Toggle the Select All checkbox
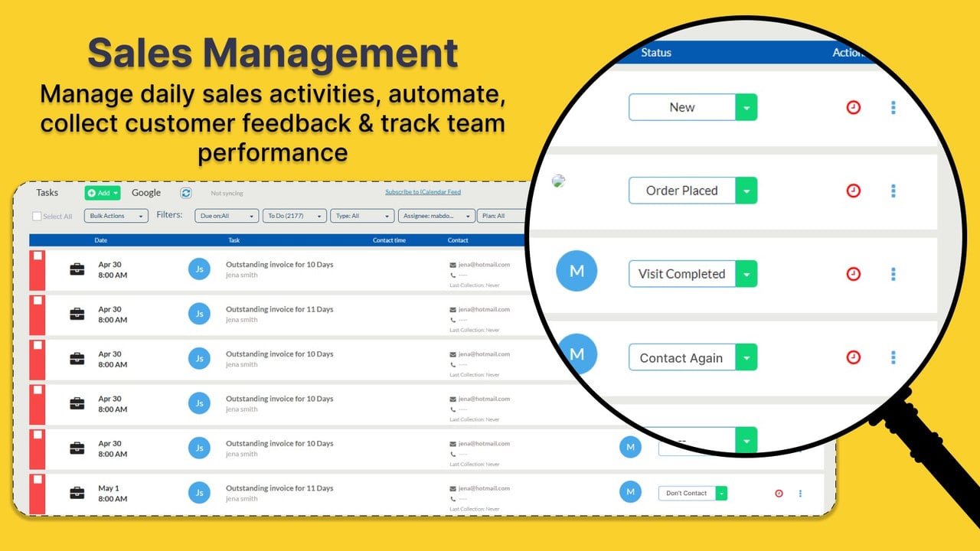980x551 pixels. click(37, 216)
